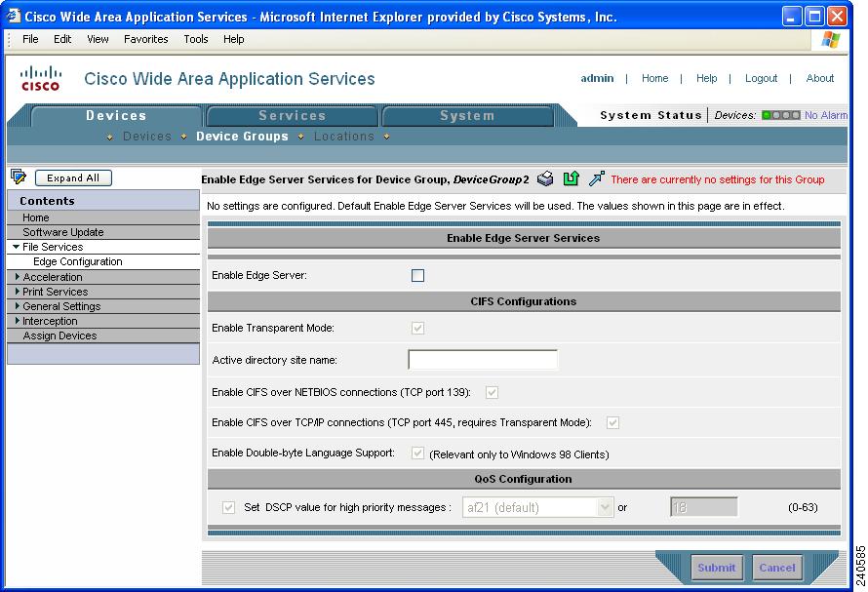Click the 'System Status' label

tap(651, 115)
